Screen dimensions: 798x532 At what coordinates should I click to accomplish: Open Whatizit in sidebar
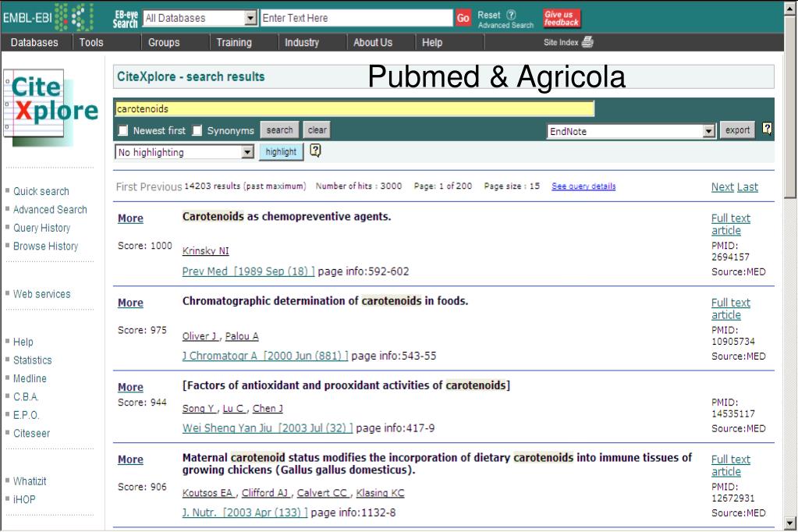pyautogui.click(x=30, y=481)
